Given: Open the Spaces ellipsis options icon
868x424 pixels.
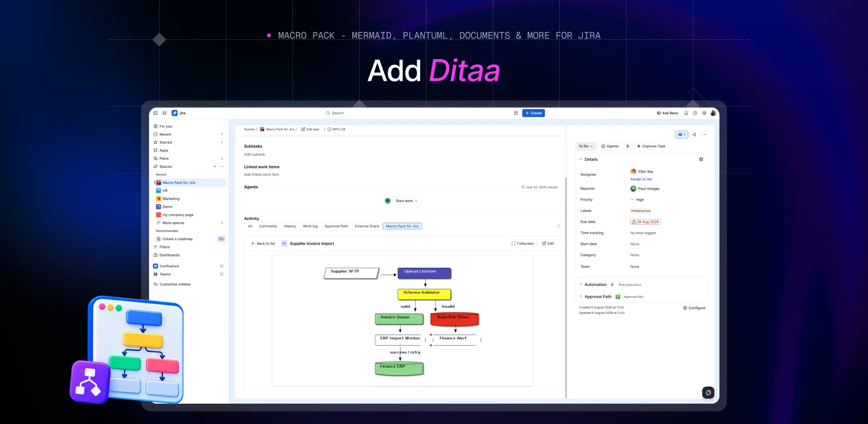Looking at the screenshot, I should click(222, 167).
